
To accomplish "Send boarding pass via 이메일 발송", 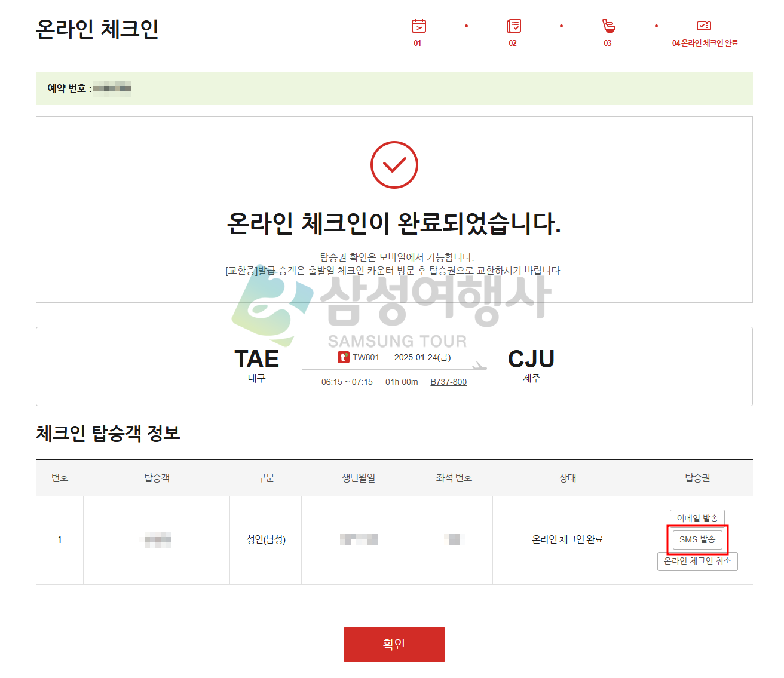I will point(697,518).
